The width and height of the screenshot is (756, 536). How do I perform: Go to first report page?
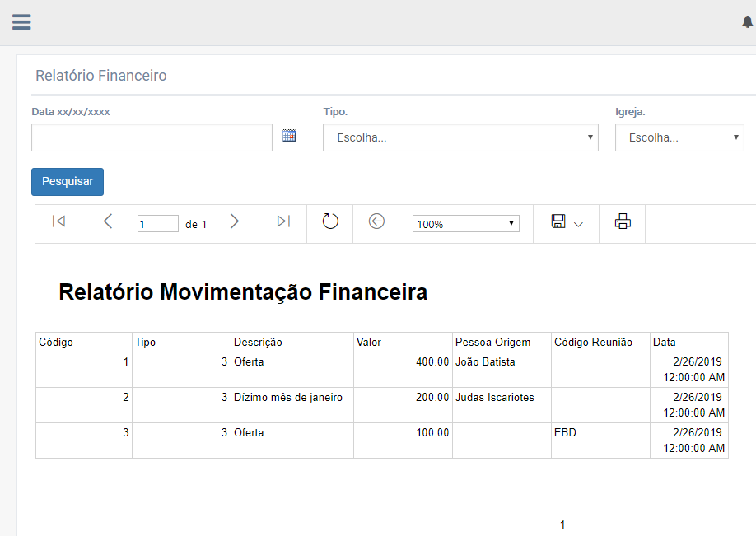[58, 221]
